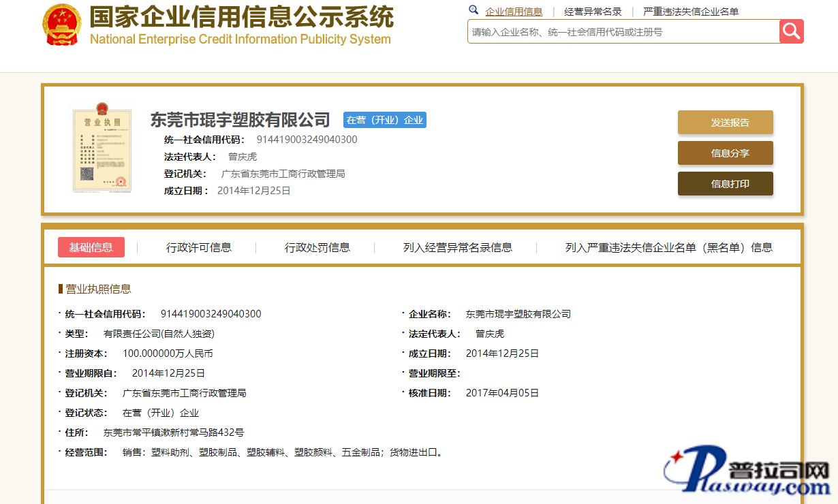
Task: Click the 国家企业信用信息公示系统 site title
Action: [x=241, y=17]
